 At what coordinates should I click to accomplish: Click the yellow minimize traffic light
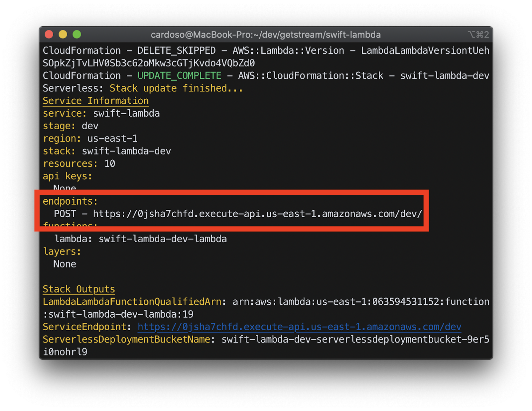[63, 34]
